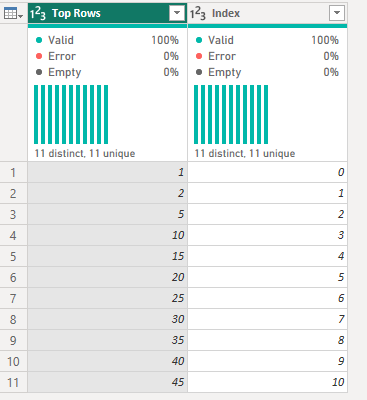Click the Top Rows value distribution chart

pos(71,114)
